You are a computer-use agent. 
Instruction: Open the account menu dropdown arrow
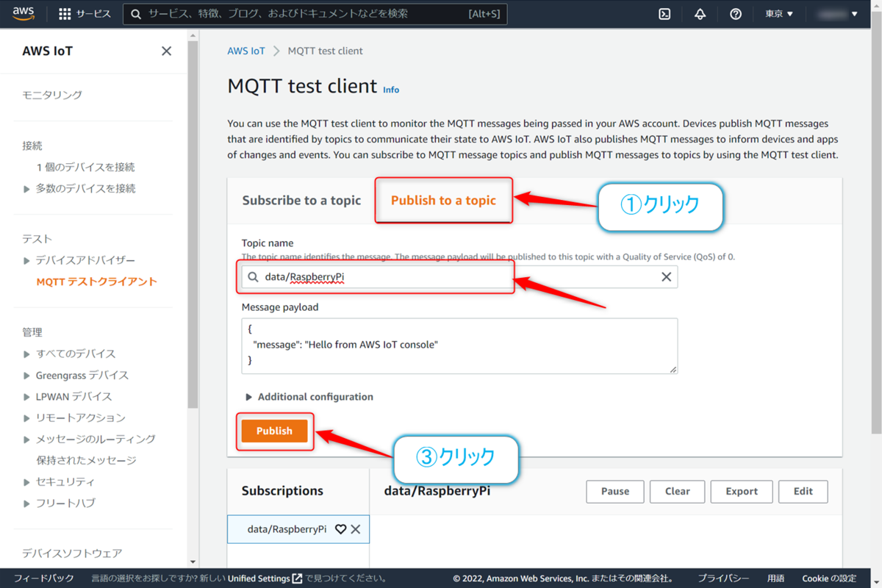pyautogui.click(x=854, y=14)
